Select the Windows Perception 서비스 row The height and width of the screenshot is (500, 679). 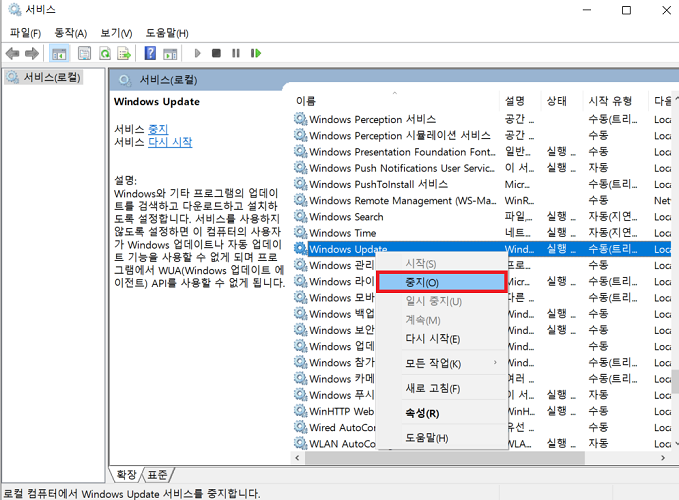(482, 119)
